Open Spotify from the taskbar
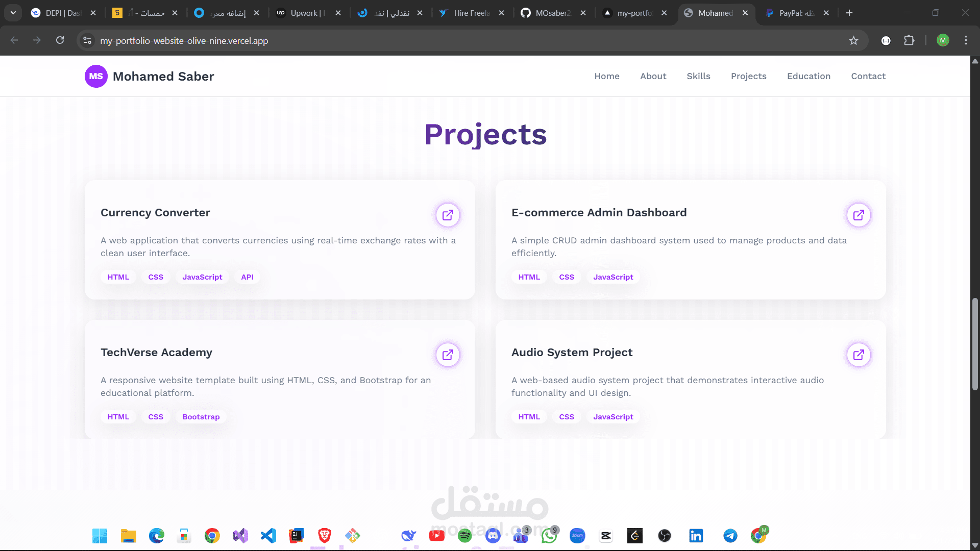 464,536
